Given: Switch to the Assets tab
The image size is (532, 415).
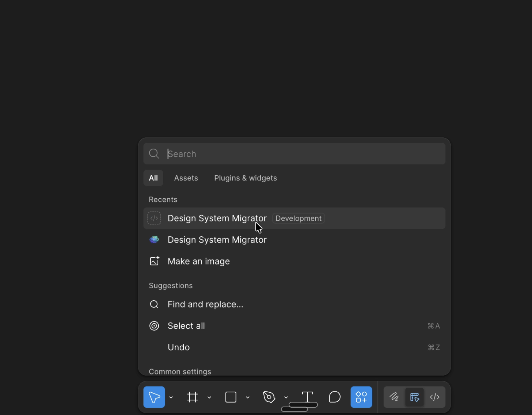Looking at the screenshot, I should (x=186, y=178).
